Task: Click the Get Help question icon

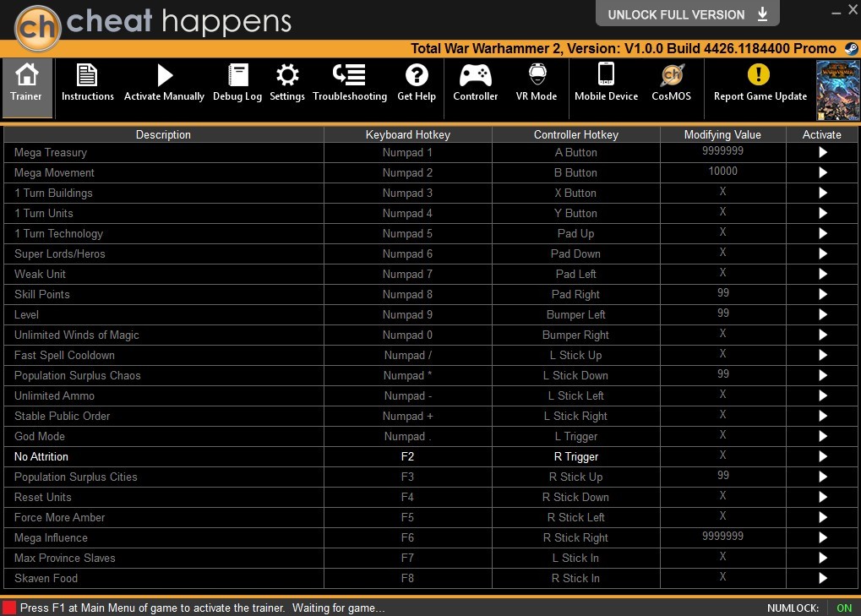Action: tap(417, 74)
